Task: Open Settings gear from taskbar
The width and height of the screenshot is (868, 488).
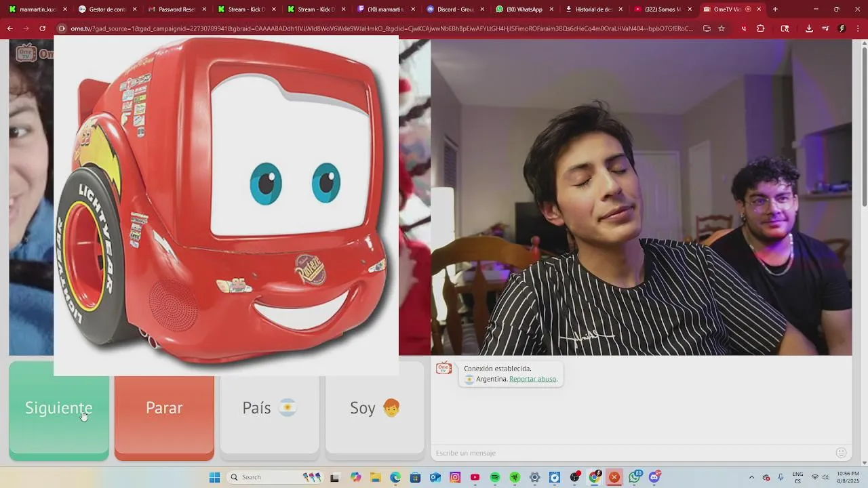Action: click(534, 477)
